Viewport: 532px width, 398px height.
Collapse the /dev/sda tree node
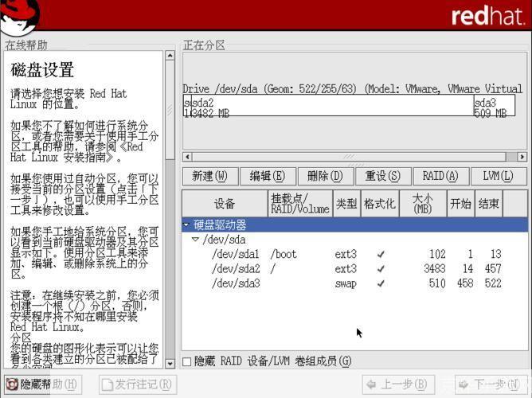point(195,240)
